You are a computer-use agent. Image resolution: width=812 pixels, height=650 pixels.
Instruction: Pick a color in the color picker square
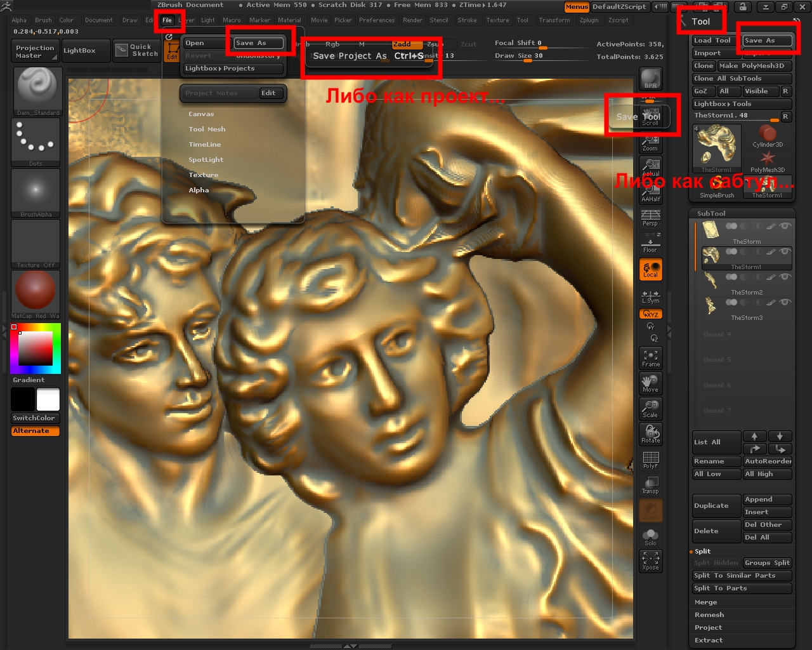36,348
